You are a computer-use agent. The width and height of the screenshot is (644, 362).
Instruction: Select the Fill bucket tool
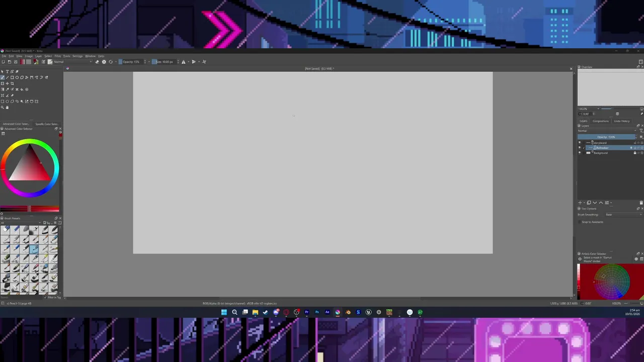click(x=22, y=89)
